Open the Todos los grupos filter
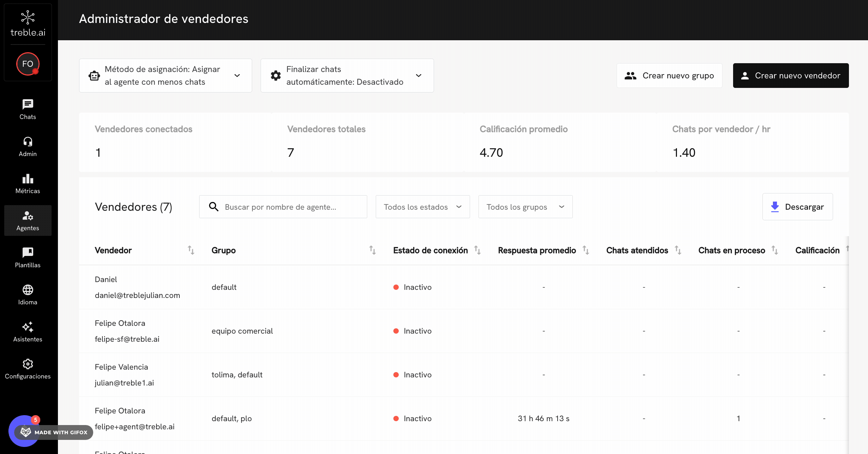 coord(525,207)
